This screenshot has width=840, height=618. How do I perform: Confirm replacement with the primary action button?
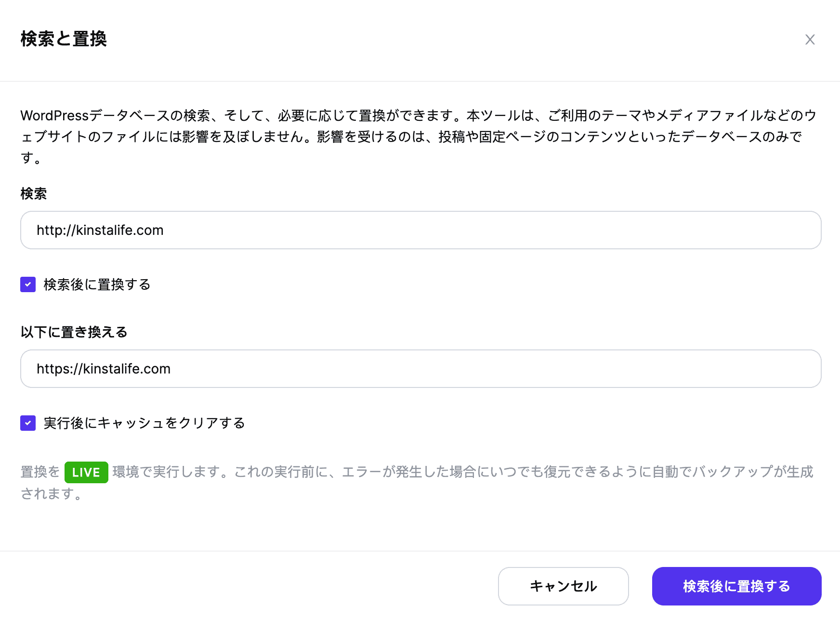[736, 586]
